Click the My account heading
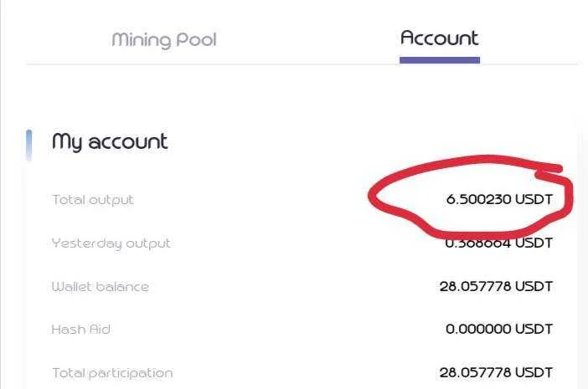 point(110,141)
